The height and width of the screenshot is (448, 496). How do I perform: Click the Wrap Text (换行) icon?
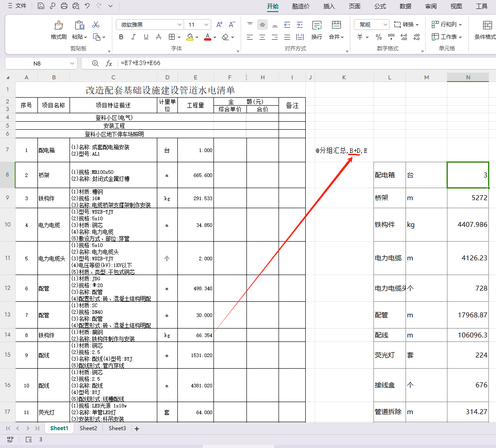tap(317, 25)
